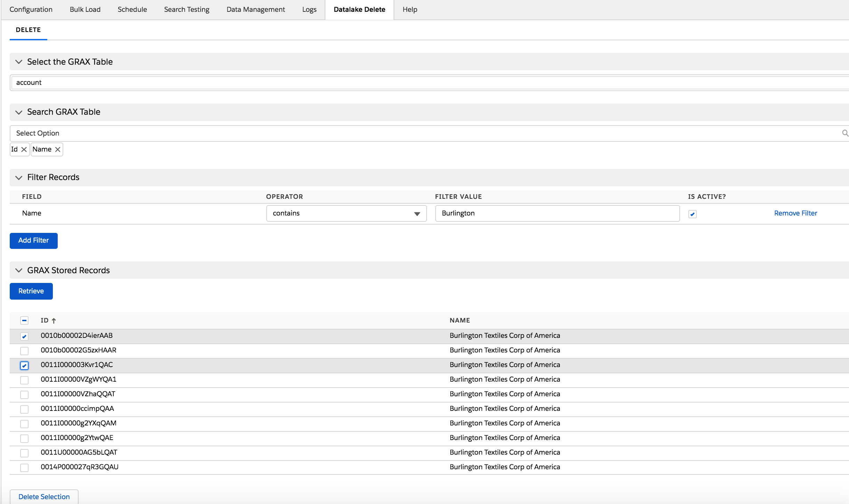Remove the Id field chip
Viewport: 849px width, 504px height.
(x=24, y=149)
